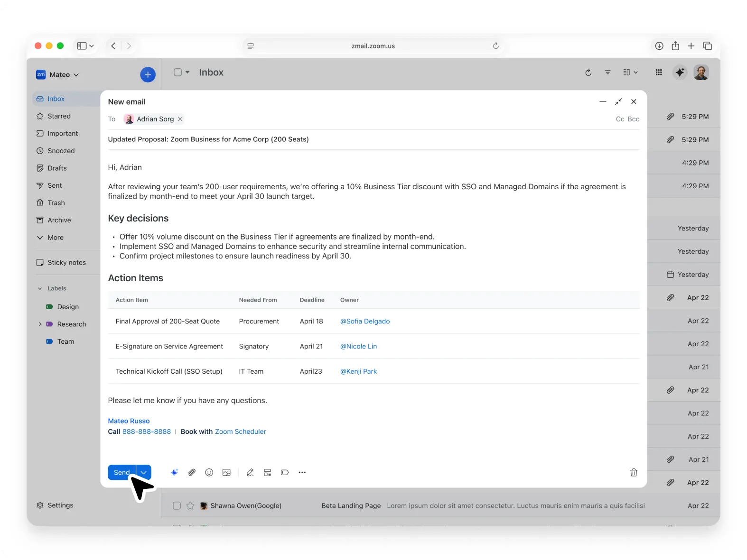
Task: Collapse the compose window with the arrows icon
Action: tap(618, 101)
